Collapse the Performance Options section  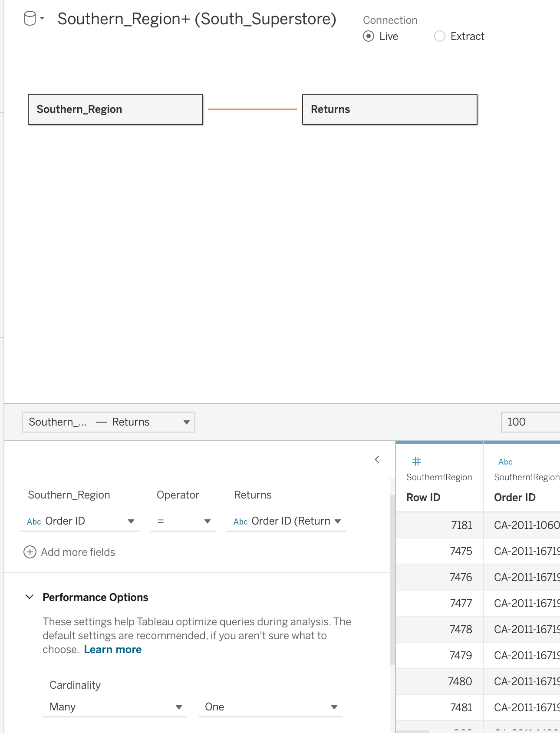(x=30, y=597)
